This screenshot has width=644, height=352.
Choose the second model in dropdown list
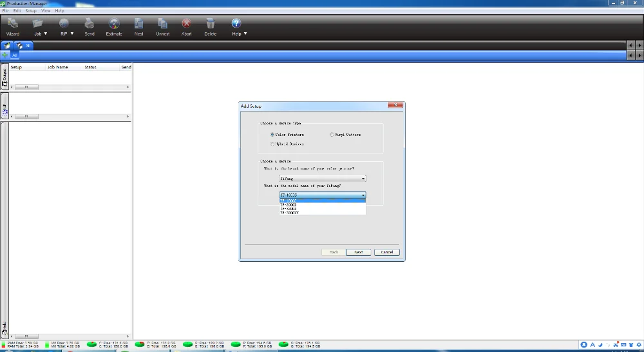click(323, 205)
